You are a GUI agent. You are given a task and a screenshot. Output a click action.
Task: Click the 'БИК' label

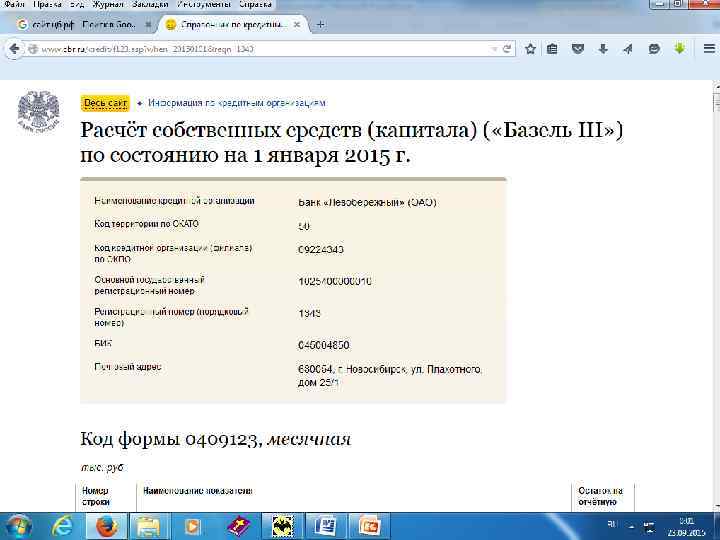coord(103,343)
